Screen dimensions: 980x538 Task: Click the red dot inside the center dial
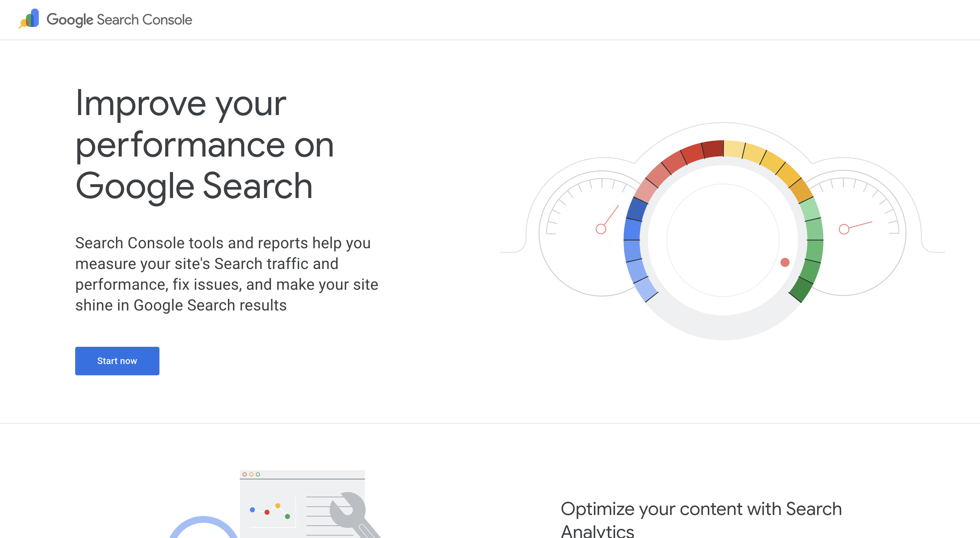(785, 262)
